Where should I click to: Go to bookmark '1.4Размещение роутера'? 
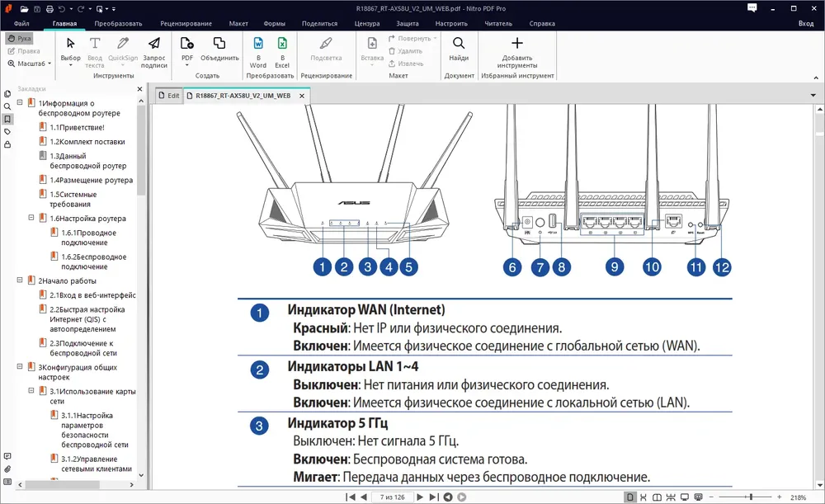[x=91, y=180]
